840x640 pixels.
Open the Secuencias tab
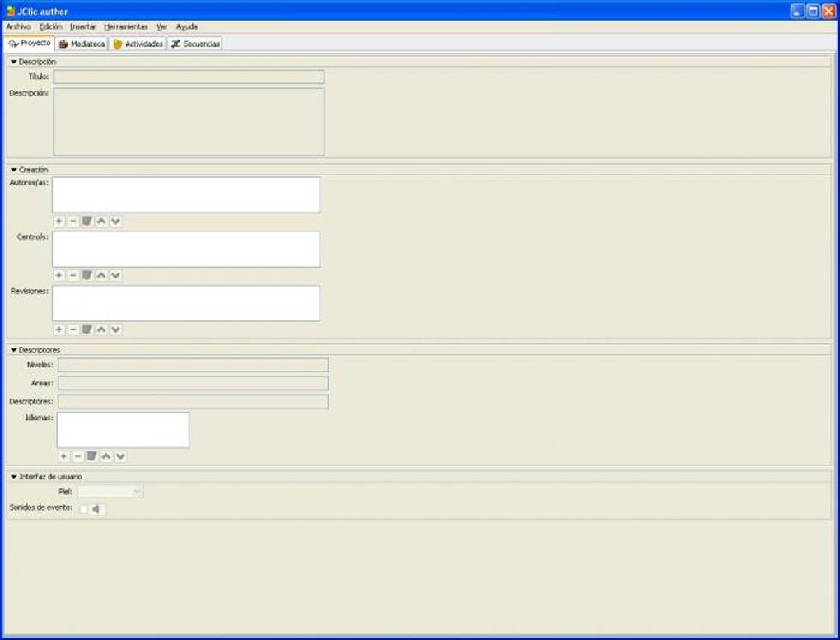[x=195, y=44]
